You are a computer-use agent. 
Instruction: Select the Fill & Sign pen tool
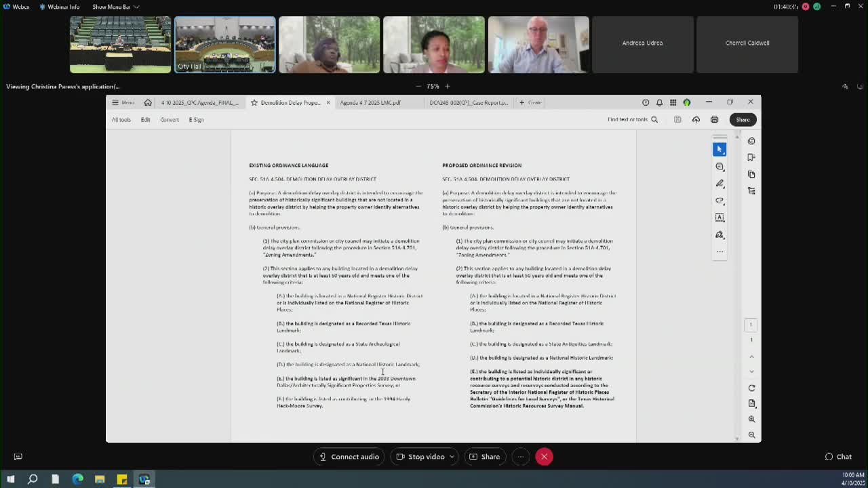(719, 234)
